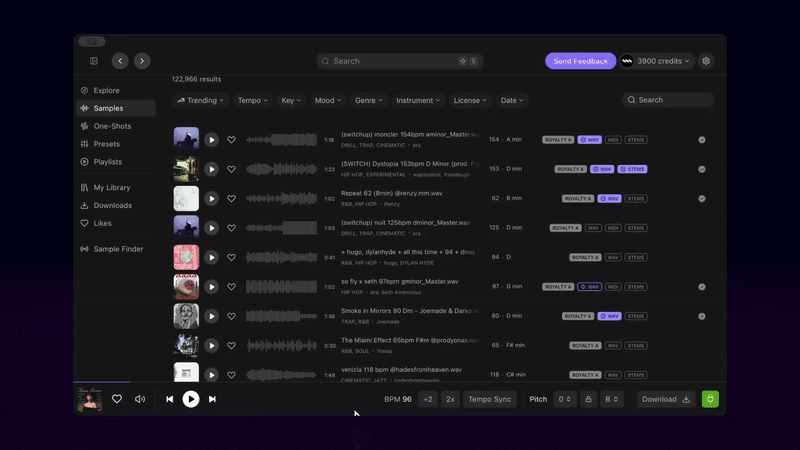Expand the Trending sort dropdown
Viewport: 800px width, 450px height.
200,100
